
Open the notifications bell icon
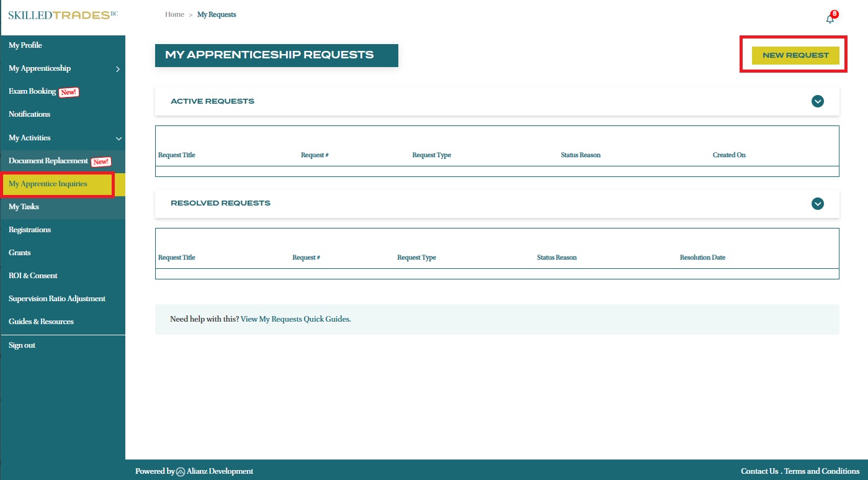pos(830,19)
